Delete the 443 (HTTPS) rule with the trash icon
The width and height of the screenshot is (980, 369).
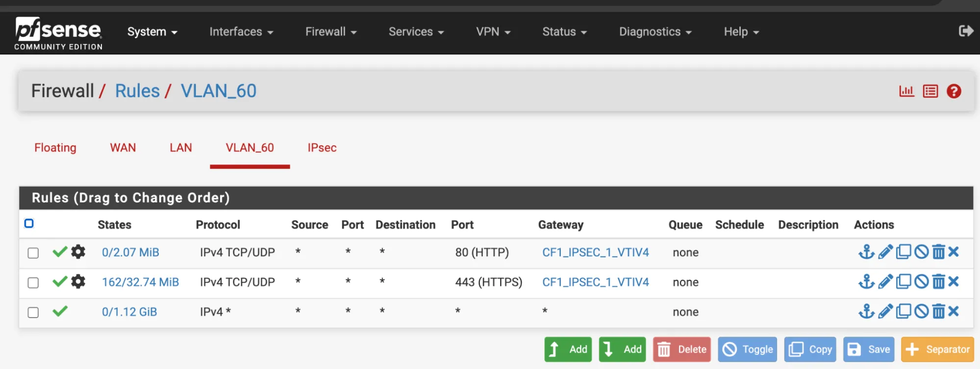pos(938,282)
